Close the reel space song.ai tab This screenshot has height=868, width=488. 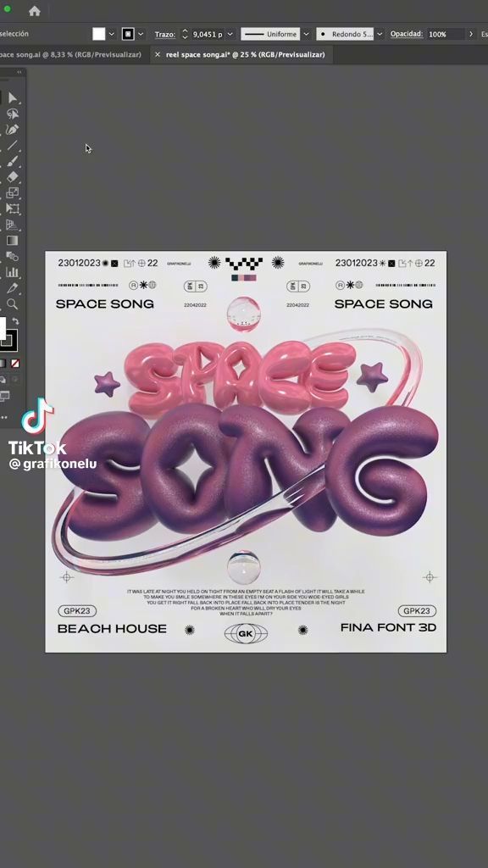point(158,55)
